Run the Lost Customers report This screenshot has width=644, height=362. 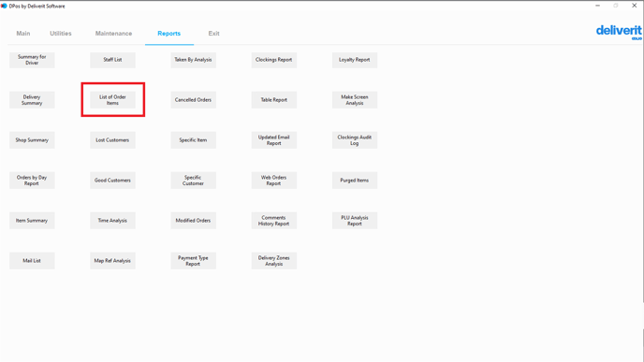pos(112,140)
